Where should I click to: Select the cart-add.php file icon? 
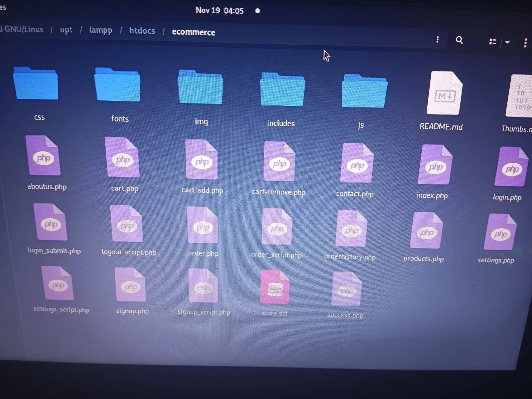(202, 159)
